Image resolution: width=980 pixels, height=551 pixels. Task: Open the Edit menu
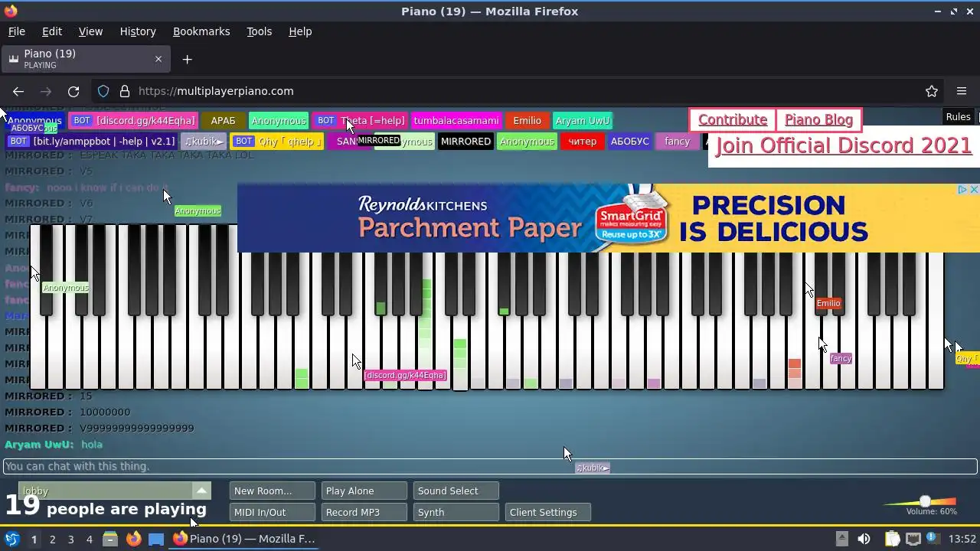[52, 31]
